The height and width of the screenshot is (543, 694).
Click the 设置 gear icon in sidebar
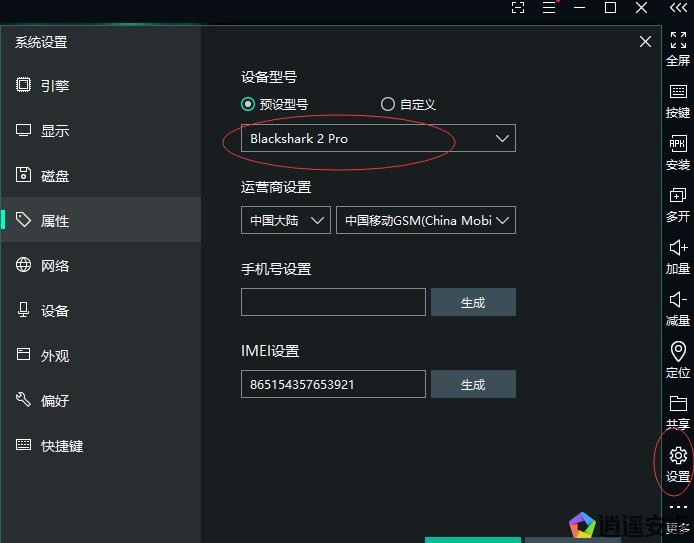tap(678, 457)
